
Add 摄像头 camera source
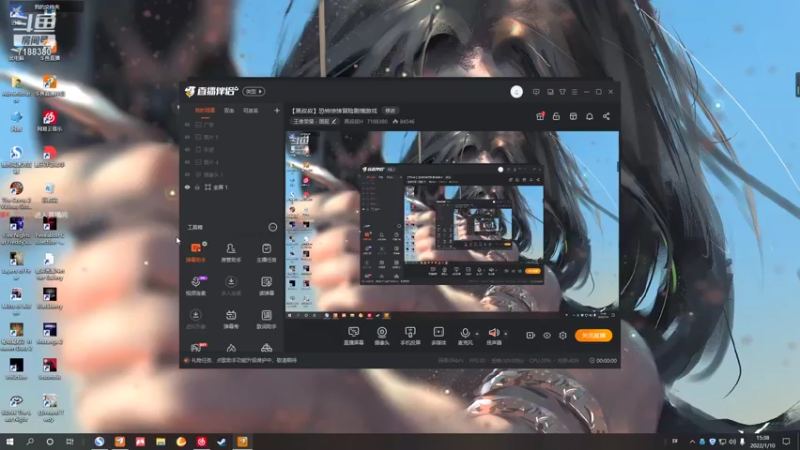click(x=382, y=336)
